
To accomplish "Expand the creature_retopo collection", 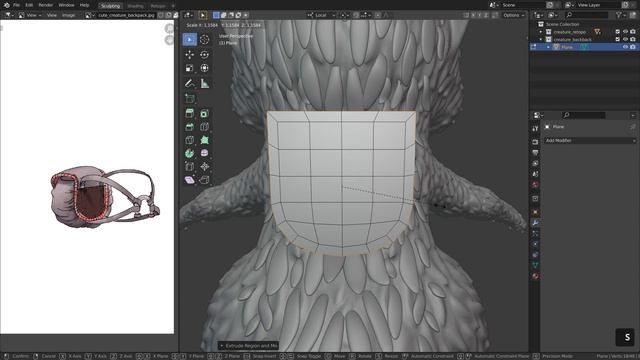I will (541, 32).
